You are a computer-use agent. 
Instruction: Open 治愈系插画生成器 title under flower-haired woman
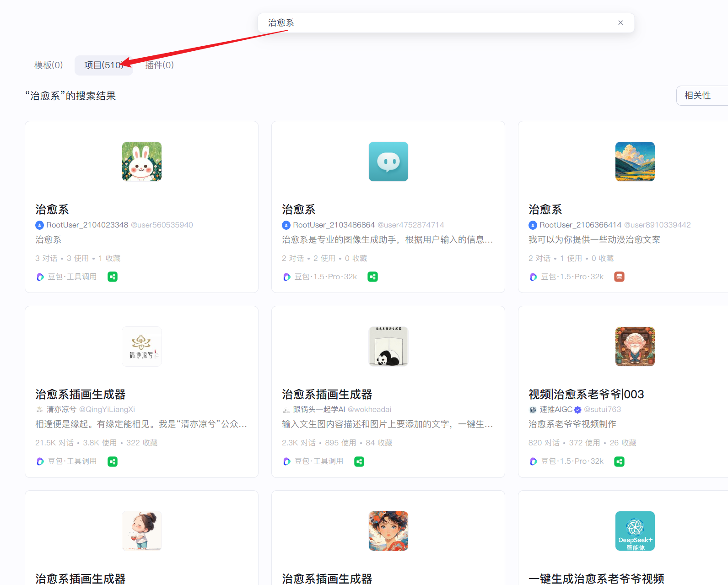click(327, 579)
